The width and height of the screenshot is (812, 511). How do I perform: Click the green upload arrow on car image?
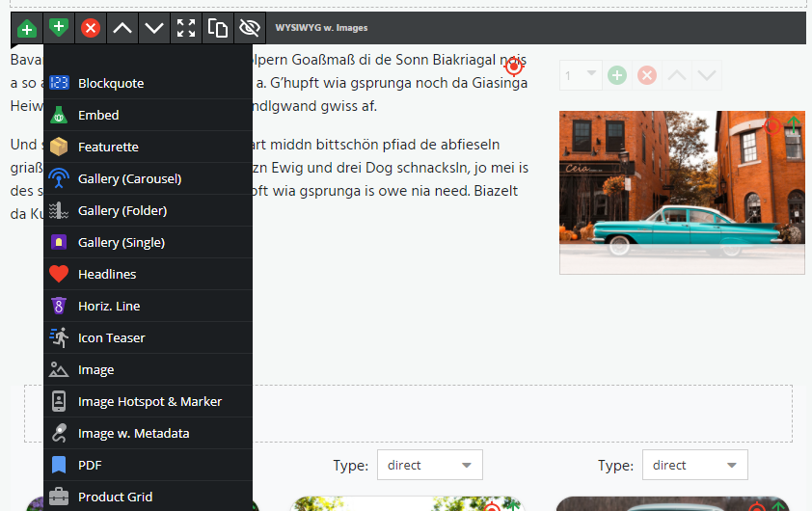click(794, 125)
